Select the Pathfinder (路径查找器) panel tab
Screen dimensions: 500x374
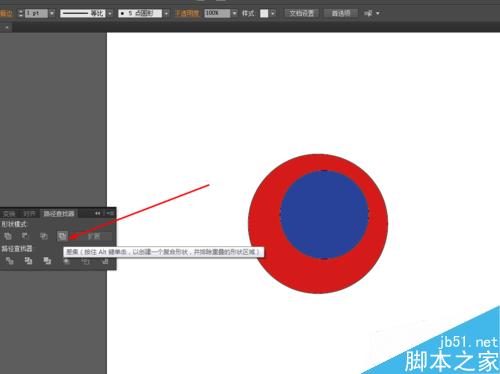tap(59, 214)
